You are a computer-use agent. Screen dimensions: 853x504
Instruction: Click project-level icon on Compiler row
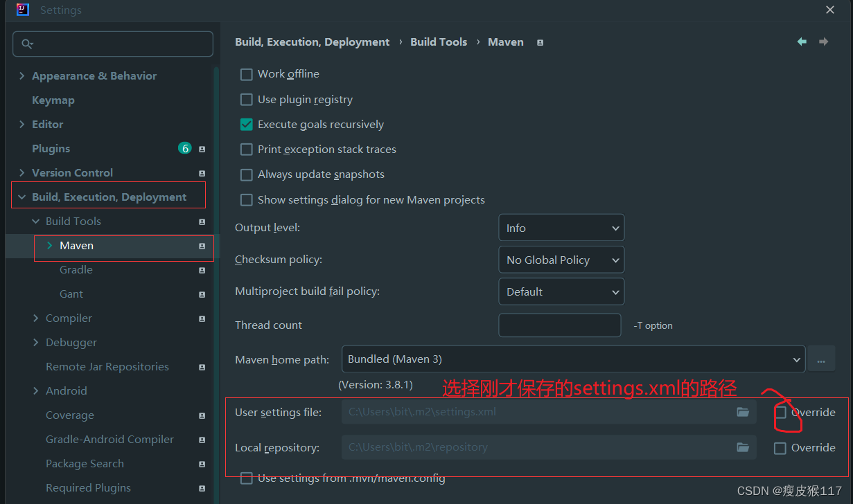click(x=202, y=318)
